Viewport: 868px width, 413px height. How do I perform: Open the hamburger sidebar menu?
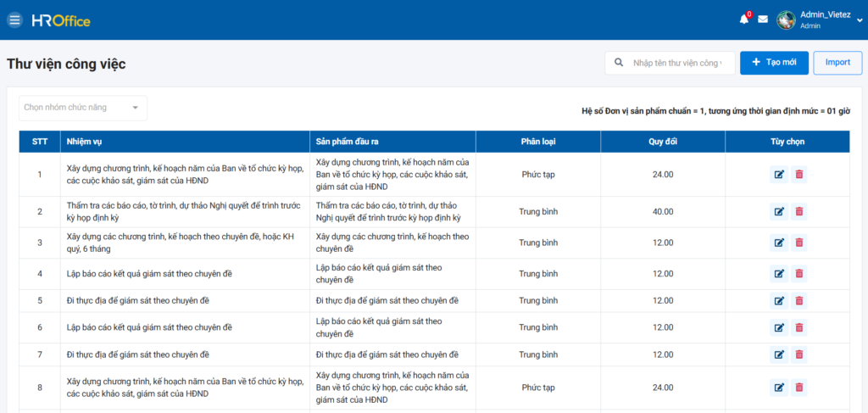[14, 20]
